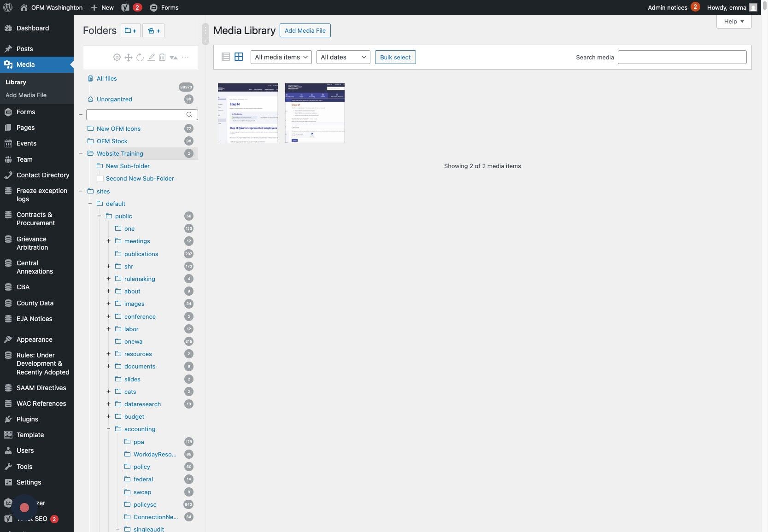Image resolution: width=768 pixels, height=532 pixels.
Task: Open Admin notices in admin bar
Action: point(674,7)
